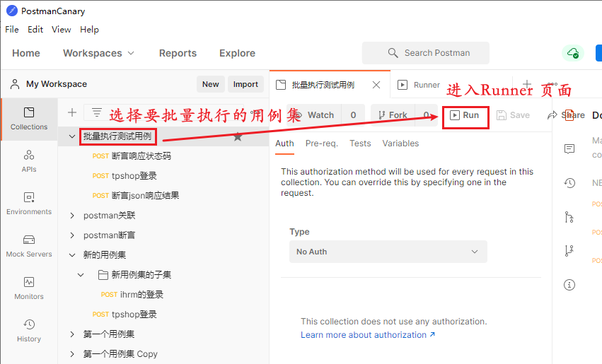Switch to the Pre-req. tab

pos(322,143)
